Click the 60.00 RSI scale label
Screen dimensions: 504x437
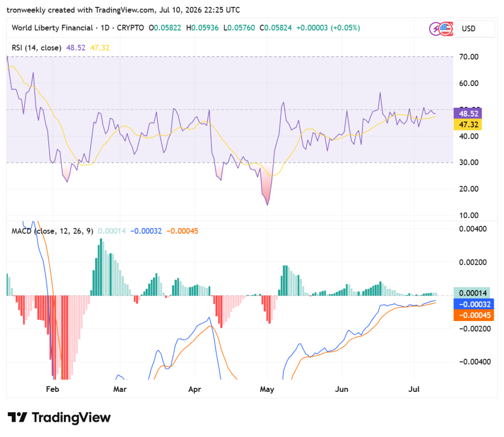coord(469,83)
